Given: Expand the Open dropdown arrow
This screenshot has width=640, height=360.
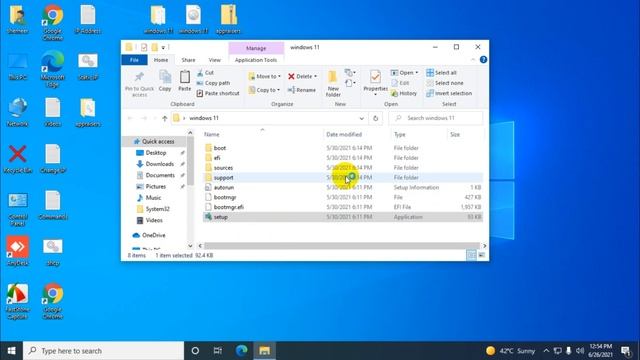Looking at the screenshot, I should coord(416,73).
